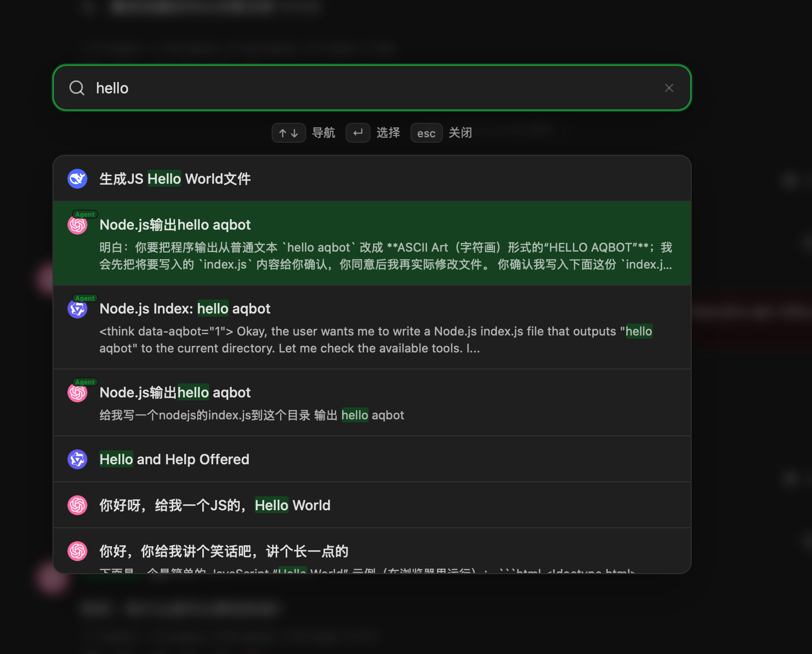Click the Agent badge on the 给我写一个nodejs result
This screenshot has height=654, width=812.
pyautogui.click(x=85, y=382)
